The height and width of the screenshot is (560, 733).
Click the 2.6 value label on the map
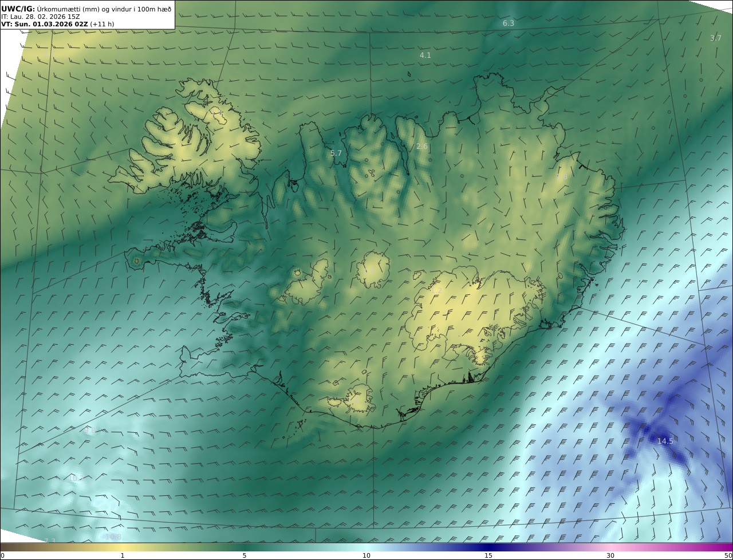pyautogui.click(x=422, y=147)
